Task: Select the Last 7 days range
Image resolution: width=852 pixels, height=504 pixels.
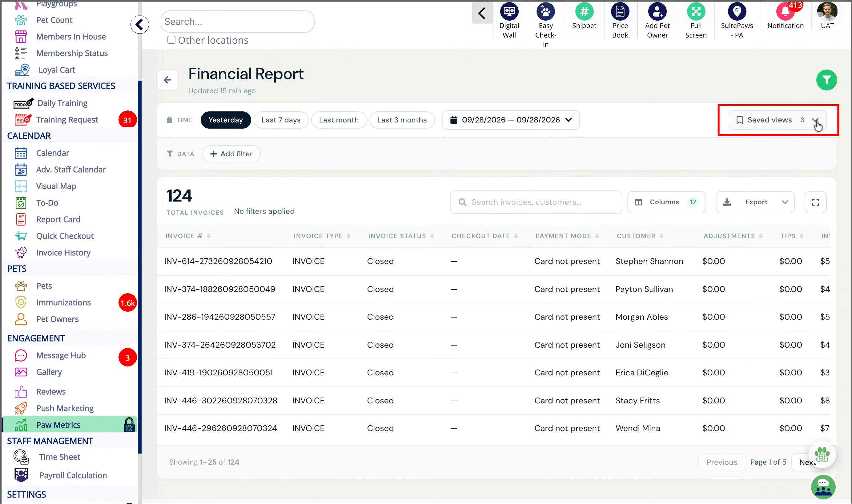Action: pos(281,120)
